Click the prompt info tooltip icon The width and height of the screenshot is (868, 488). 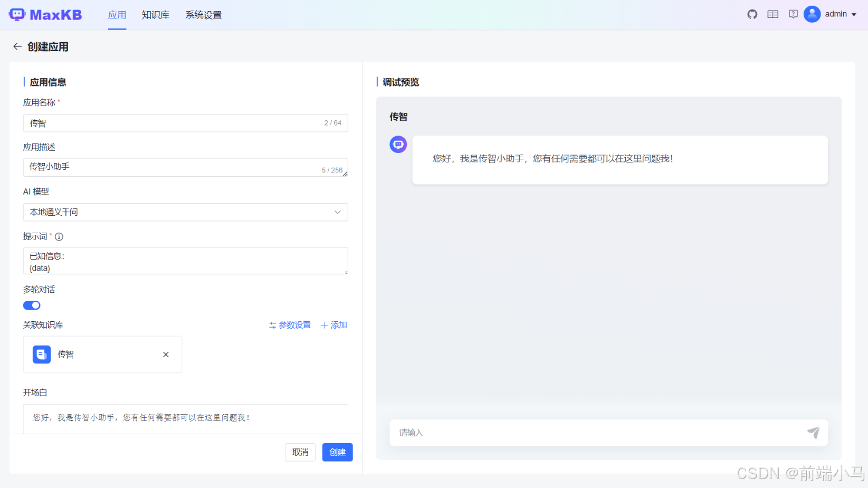coord(59,237)
